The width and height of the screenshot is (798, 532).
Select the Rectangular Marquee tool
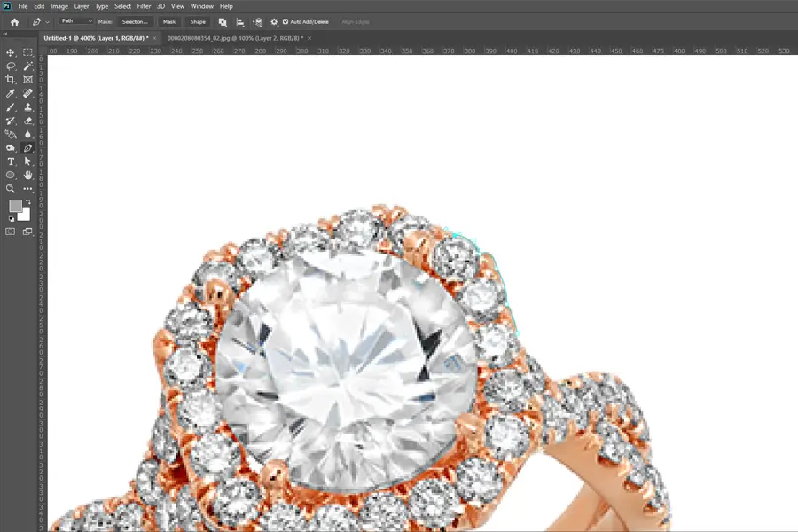[x=28, y=52]
